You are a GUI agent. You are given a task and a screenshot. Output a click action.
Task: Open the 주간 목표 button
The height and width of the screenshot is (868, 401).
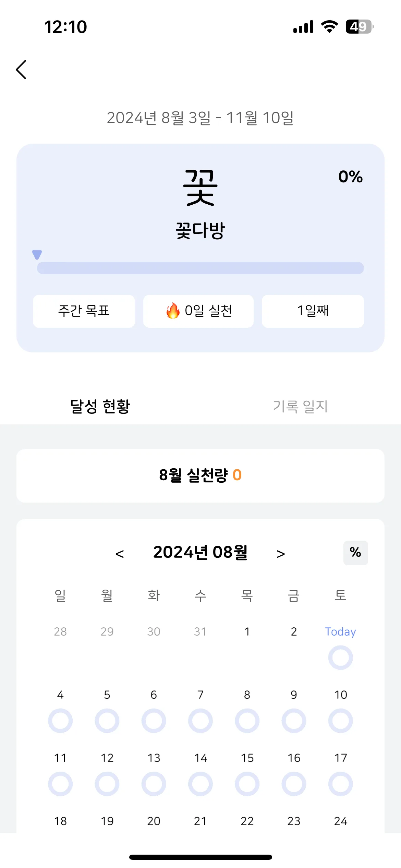point(84,311)
